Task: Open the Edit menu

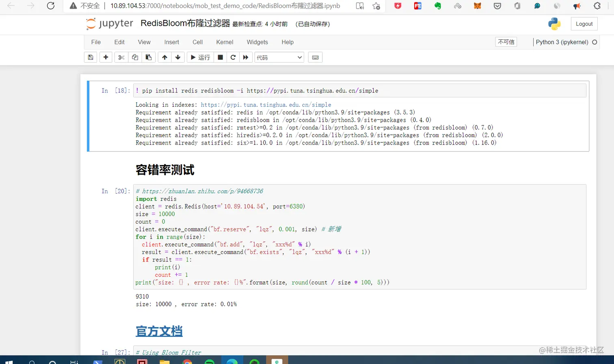Action: 119,42
